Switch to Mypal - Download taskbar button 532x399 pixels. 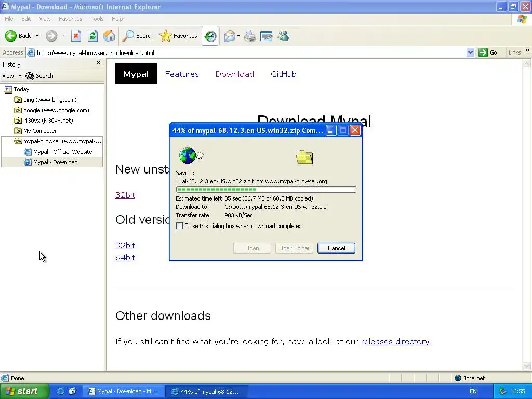pos(124,392)
